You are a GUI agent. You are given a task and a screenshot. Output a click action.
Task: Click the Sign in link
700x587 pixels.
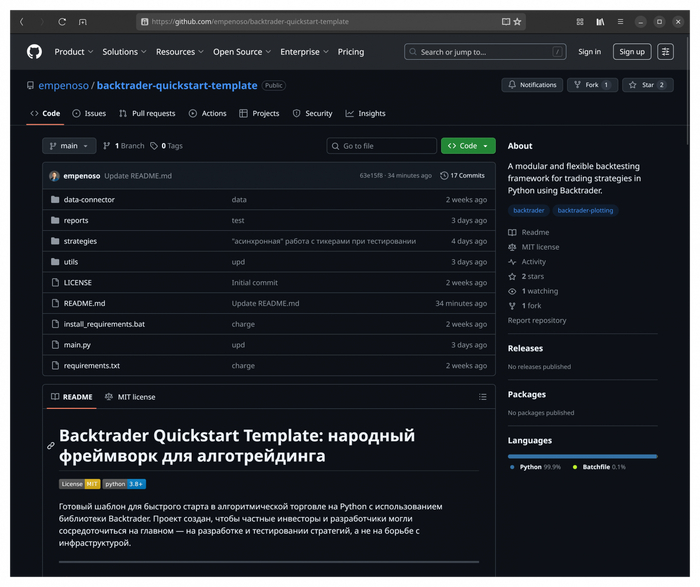[589, 52]
